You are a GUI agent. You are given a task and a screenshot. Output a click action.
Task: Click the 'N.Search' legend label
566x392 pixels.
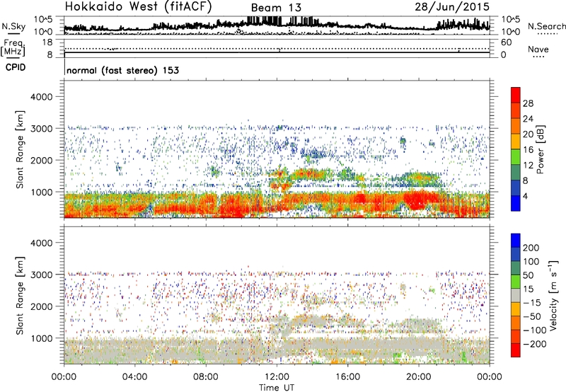coord(546,26)
